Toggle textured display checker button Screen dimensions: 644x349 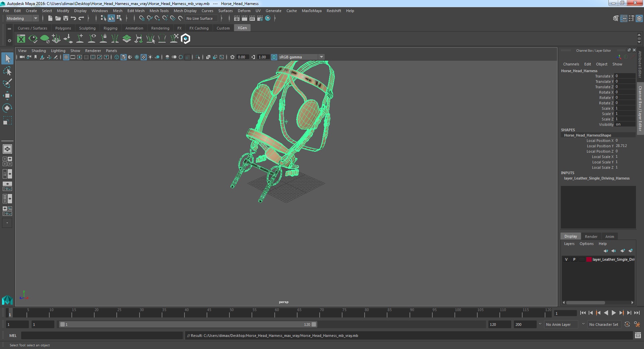click(144, 57)
